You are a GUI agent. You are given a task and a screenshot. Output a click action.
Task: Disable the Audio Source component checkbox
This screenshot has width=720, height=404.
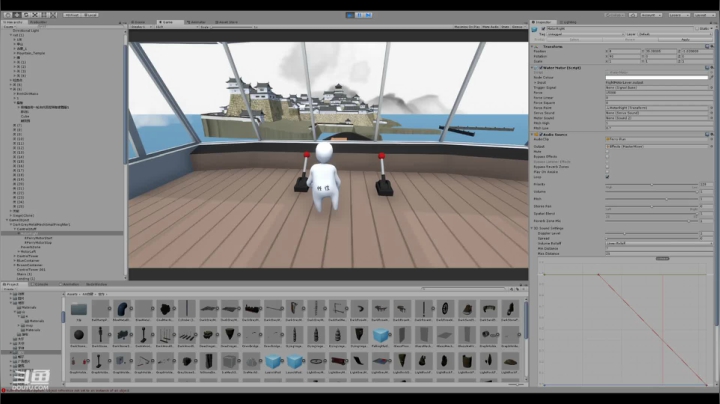[x=541, y=135]
